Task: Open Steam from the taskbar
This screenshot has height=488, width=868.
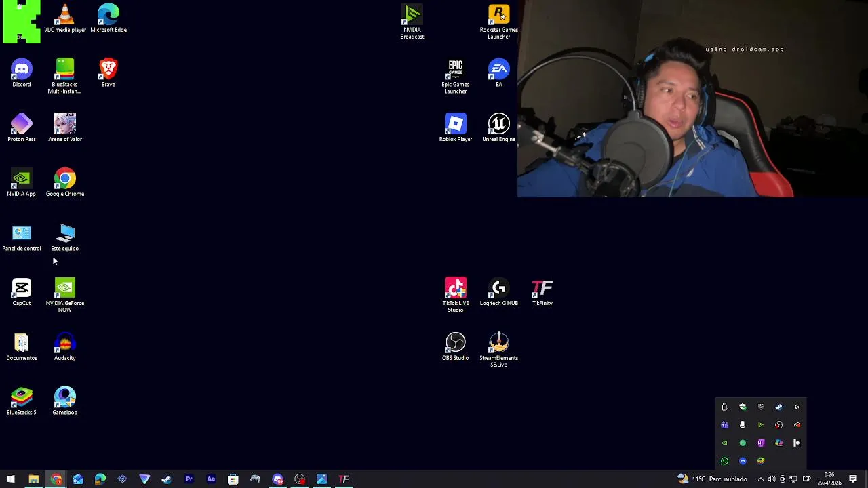Action: coord(166,479)
